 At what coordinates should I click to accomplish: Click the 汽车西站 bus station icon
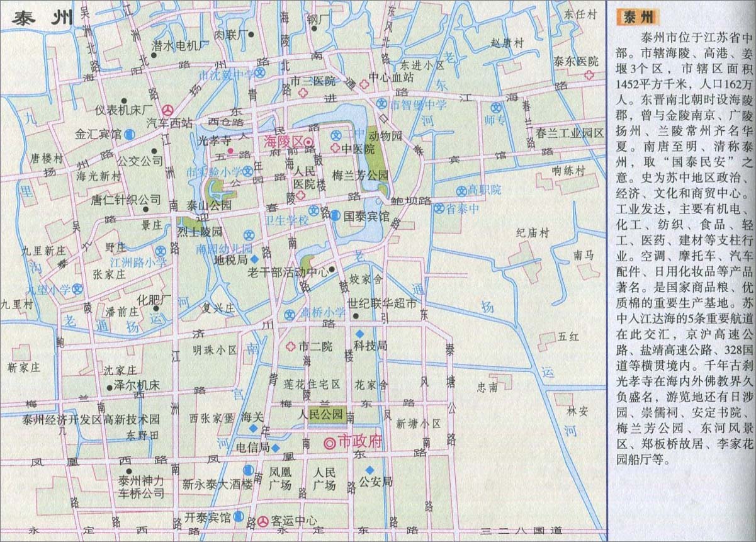pyautogui.click(x=166, y=110)
